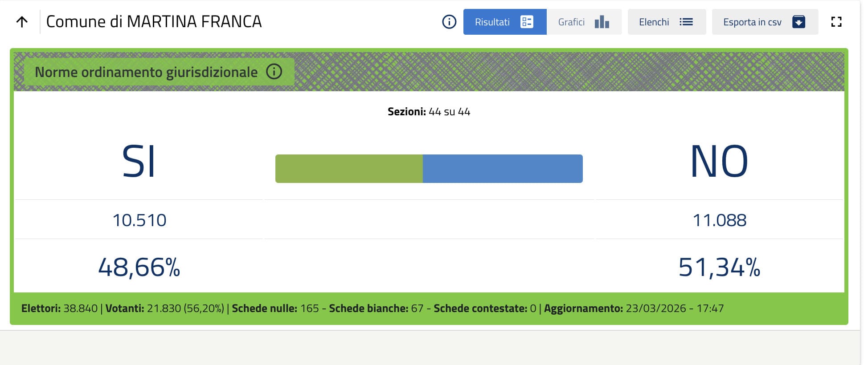This screenshot has height=365, width=868.
Task: Click the Grafici bar chart icon
Action: click(602, 22)
